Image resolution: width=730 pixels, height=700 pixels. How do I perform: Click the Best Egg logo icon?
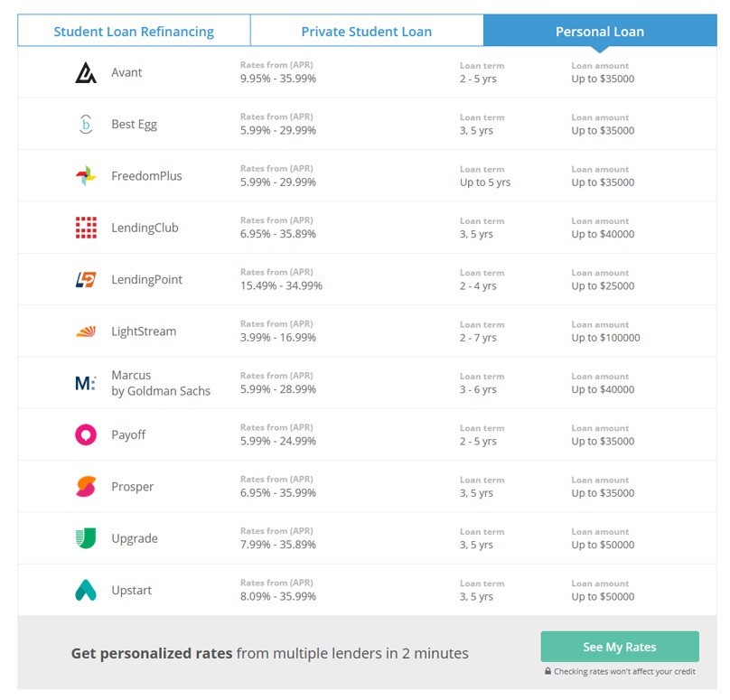click(86, 125)
